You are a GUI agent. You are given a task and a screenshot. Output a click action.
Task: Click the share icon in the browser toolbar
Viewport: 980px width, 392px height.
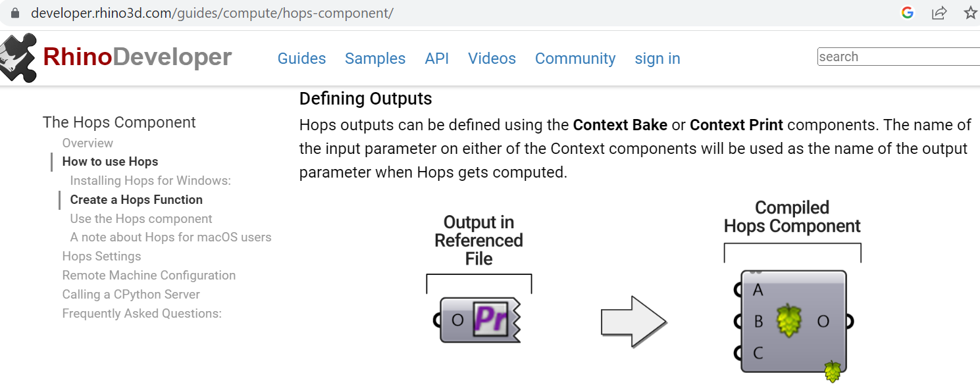point(939,12)
